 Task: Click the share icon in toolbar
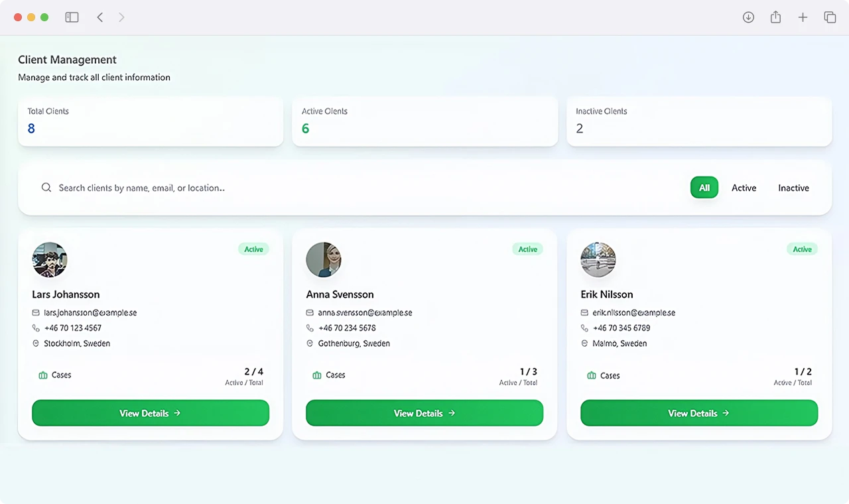775,17
